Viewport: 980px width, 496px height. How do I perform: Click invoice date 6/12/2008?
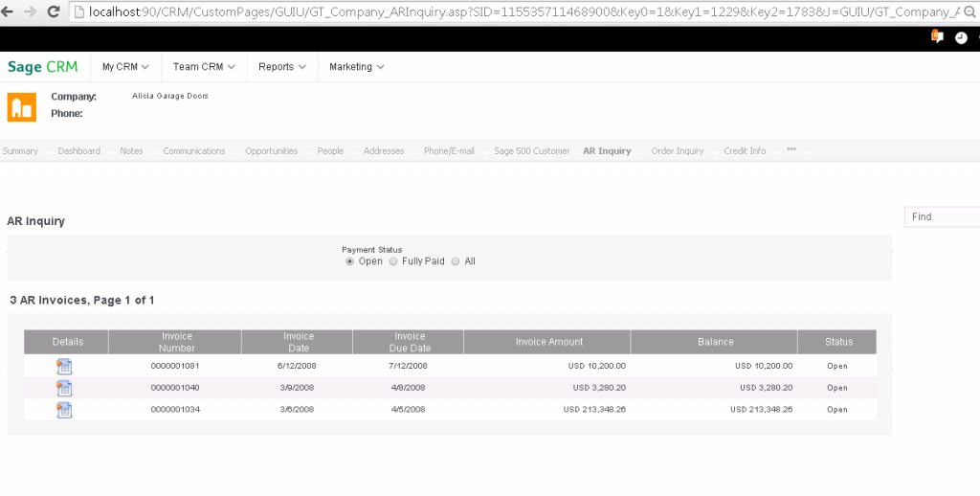point(297,366)
